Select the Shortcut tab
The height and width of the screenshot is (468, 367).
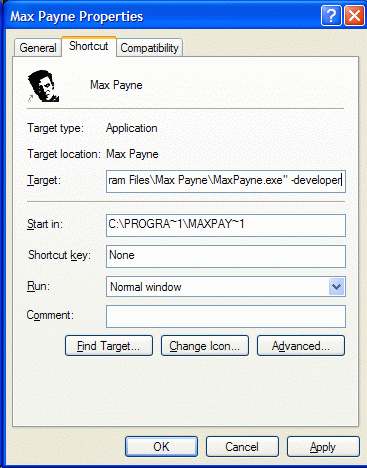(x=89, y=46)
